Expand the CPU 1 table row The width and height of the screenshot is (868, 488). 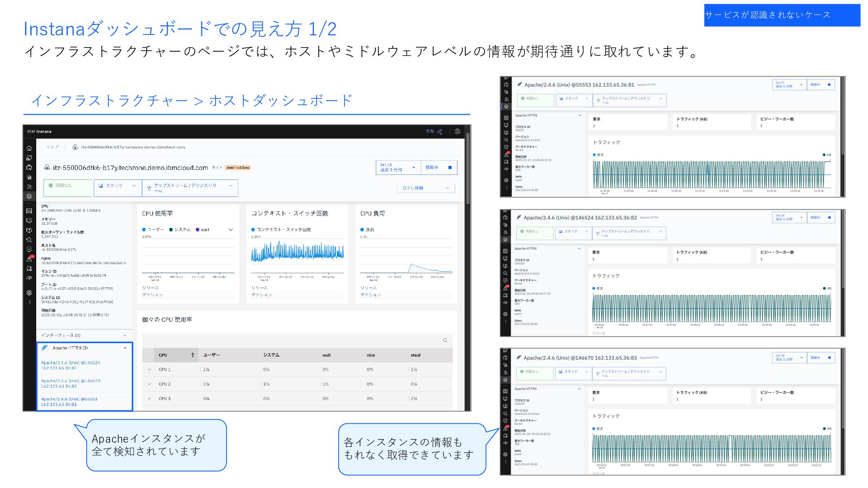(149, 370)
